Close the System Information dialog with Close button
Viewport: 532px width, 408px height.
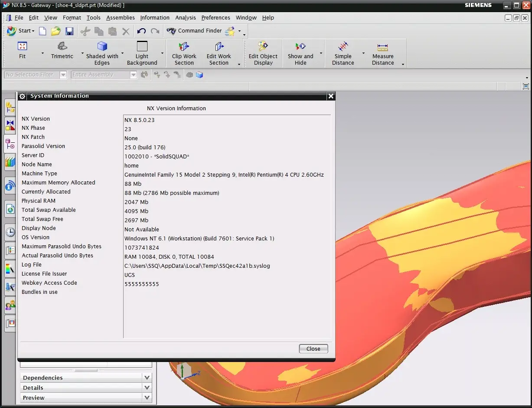313,349
